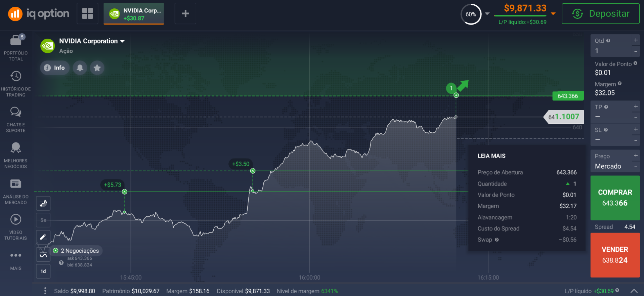Show more options via Mais
Viewport: 644px width, 296px height.
pyautogui.click(x=16, y=261)
